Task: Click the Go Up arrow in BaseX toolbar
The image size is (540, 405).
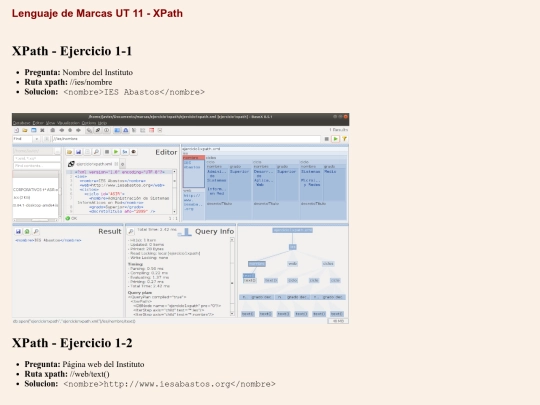Action: coord(70,131)
